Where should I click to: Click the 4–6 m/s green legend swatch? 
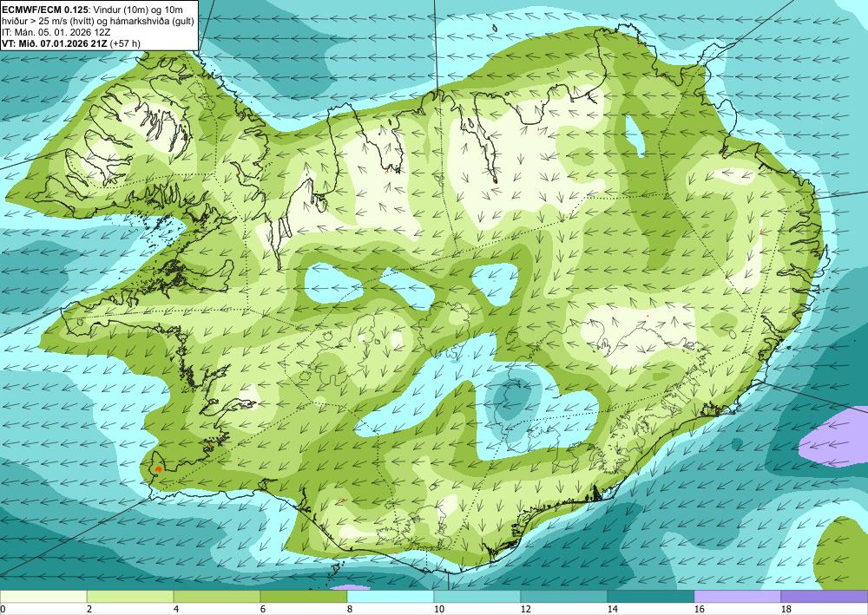pyautogui.click(x=217, y=596)
